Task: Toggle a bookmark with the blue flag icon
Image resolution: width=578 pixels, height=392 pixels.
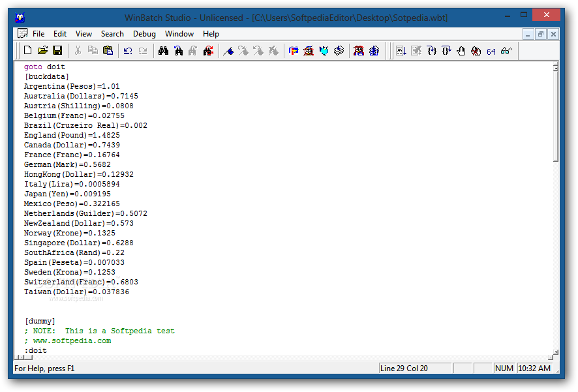Action: click(228, 50)
